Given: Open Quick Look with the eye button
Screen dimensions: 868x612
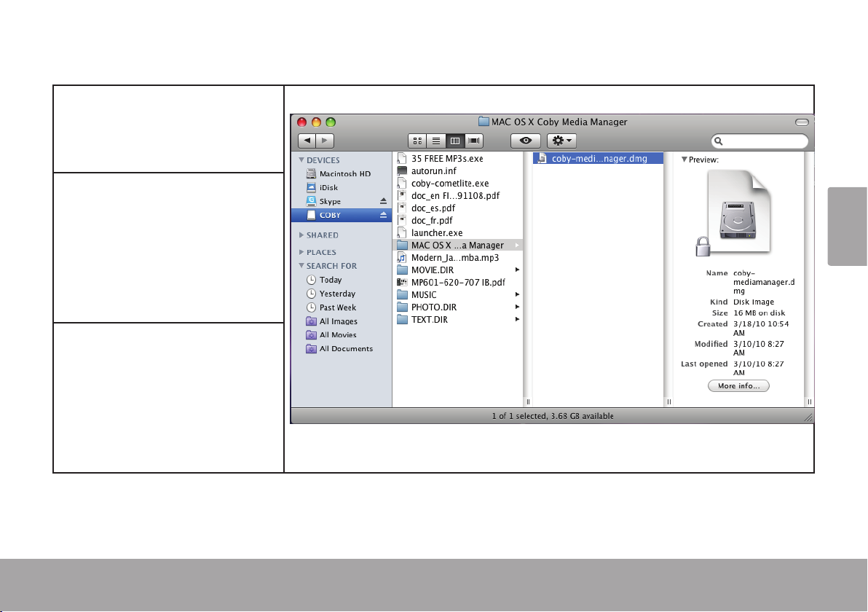Looking at the screenshot, I should click(x=525, y=141).
